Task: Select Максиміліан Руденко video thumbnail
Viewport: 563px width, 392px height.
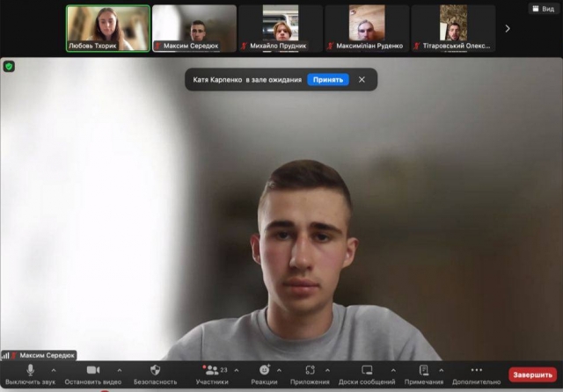Action: (x=367, y=28)
